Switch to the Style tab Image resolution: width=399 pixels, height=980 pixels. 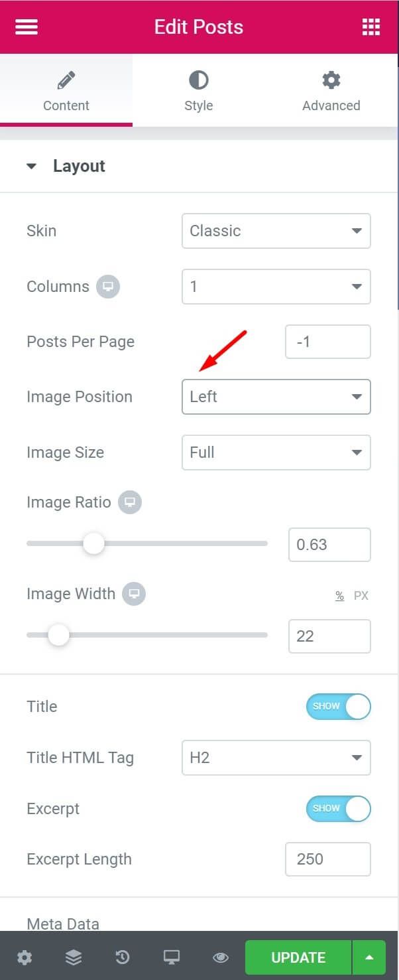coord(199,91)
